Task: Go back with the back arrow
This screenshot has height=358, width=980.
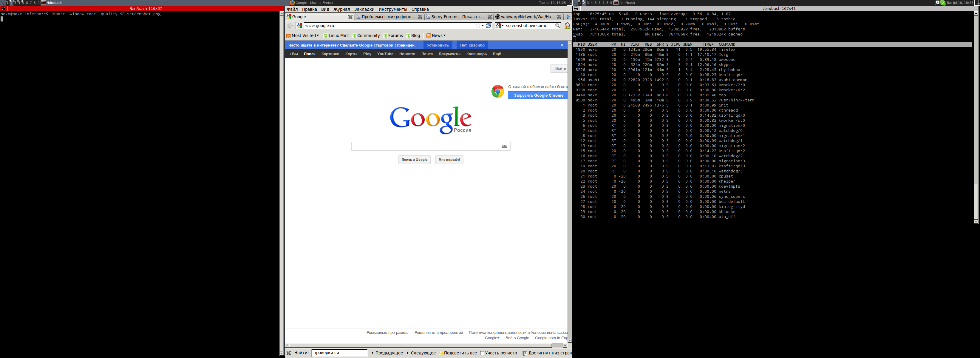Action: 290,26
